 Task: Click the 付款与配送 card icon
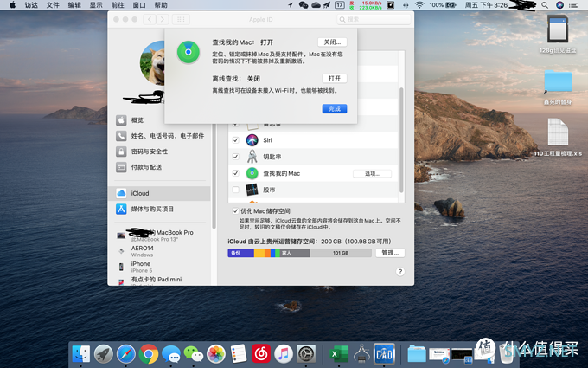pyautogui.click(x=121, y=167)
